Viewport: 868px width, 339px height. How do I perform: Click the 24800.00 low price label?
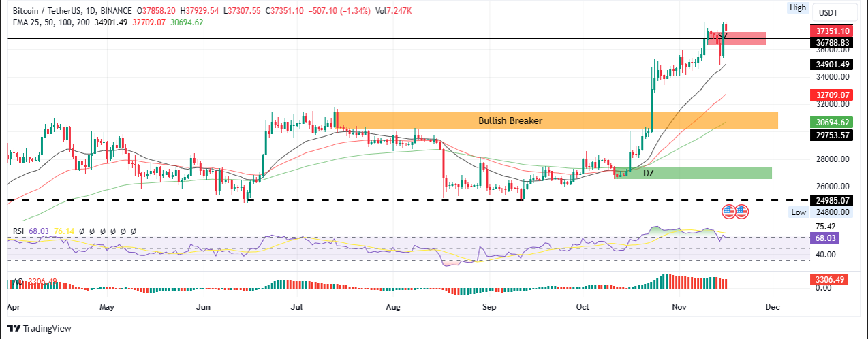833,212
